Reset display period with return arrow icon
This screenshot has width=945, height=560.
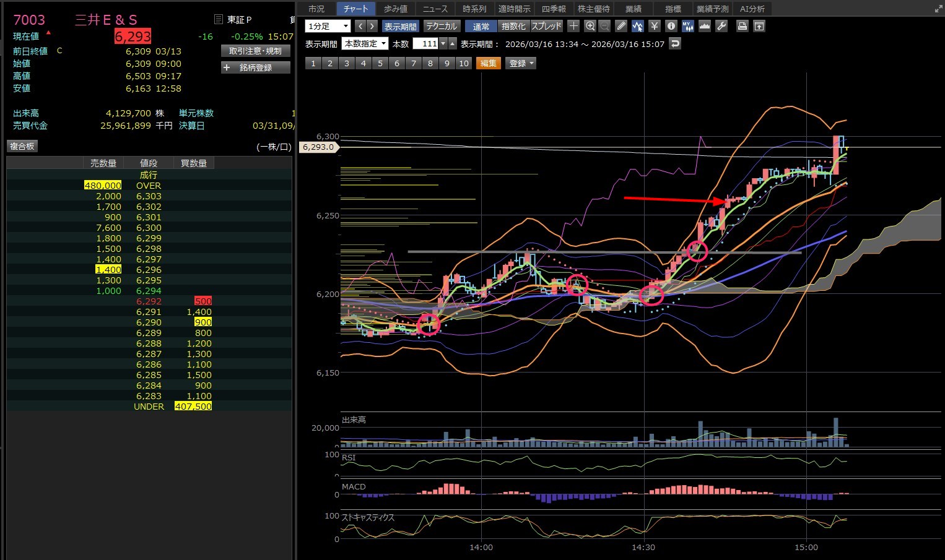click(675, 43)
